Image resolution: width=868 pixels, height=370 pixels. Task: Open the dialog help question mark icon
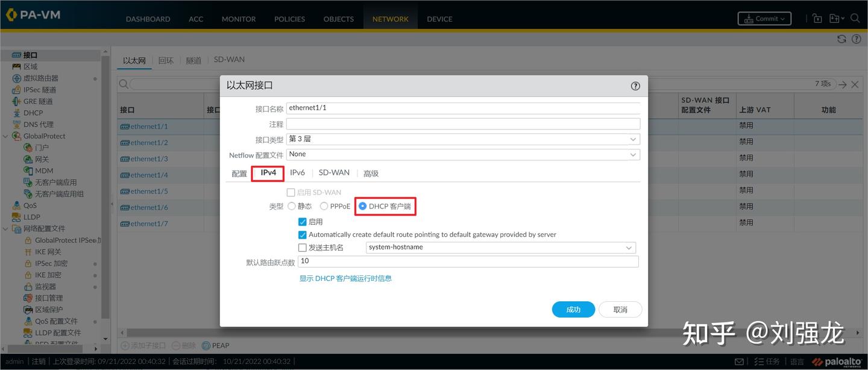coord(634,85)
